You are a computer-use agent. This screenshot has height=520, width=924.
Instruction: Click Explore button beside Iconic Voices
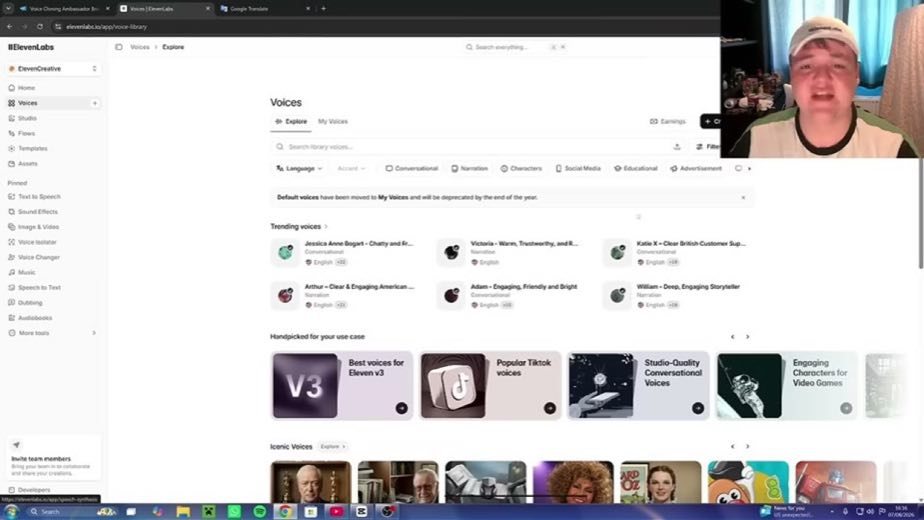333,446
